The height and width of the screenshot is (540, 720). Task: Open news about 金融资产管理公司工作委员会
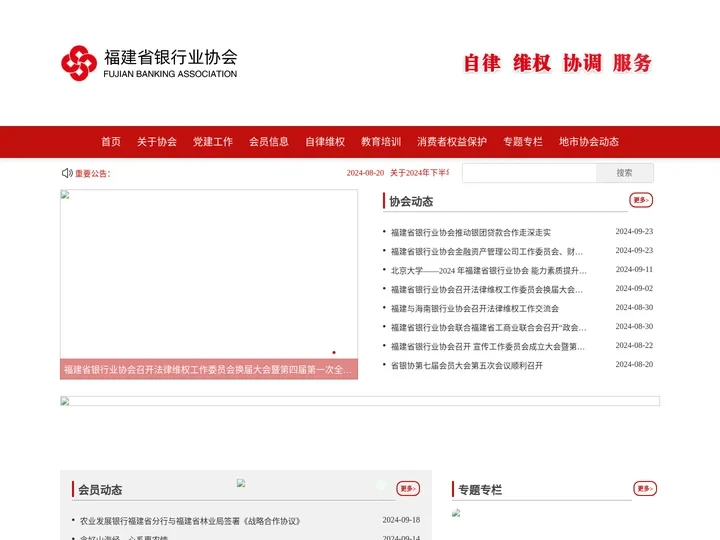pyautogui.click(x=487, y=252)
